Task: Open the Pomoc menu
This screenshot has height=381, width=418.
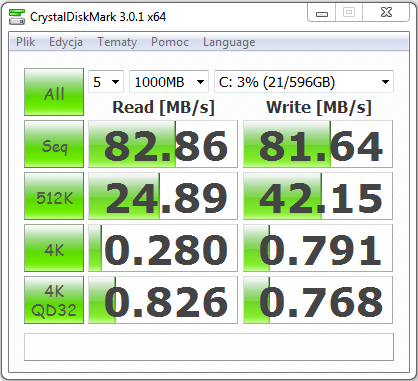Action: point(170,42)
